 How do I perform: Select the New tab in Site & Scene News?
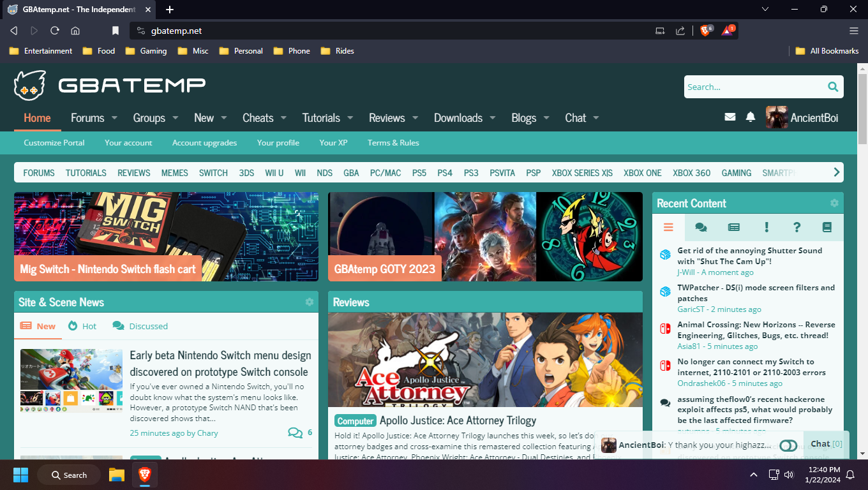click(38, 326)
